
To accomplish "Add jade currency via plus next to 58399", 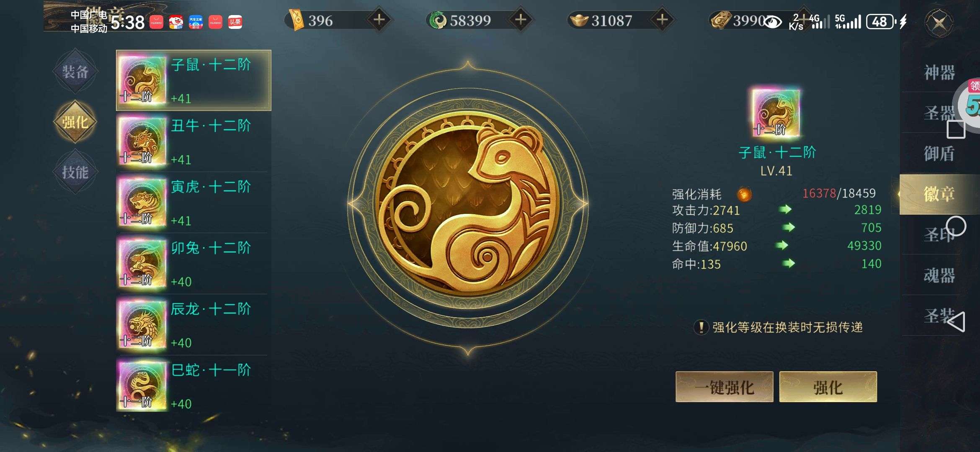I will [x=521, y=20].
